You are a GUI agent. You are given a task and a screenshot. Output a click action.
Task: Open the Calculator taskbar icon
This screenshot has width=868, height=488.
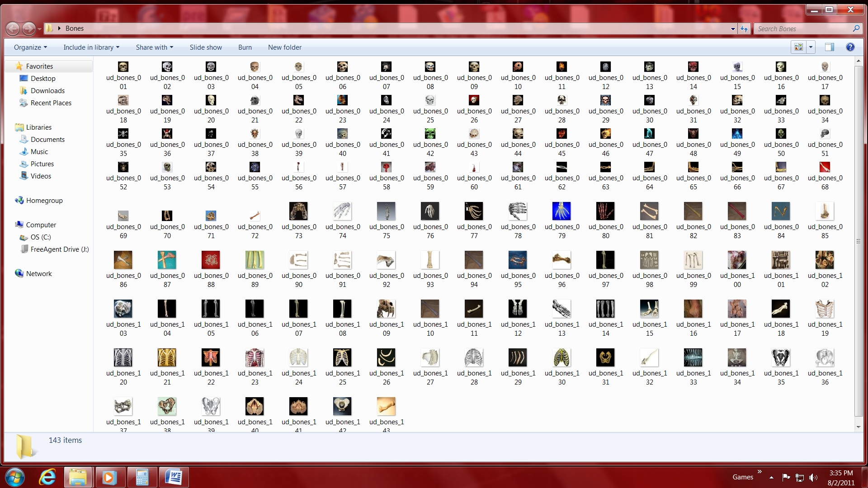(142, 477)
